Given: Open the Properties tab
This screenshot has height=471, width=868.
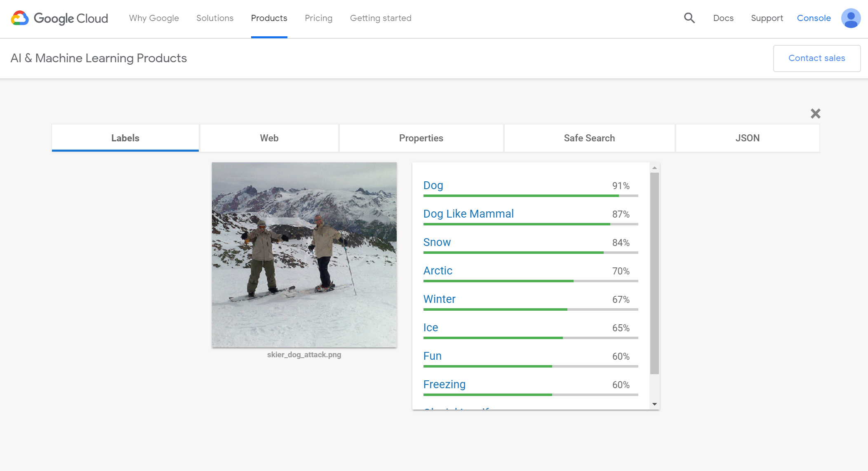Looking at the screenshot, I should click(x=421, y=138).
